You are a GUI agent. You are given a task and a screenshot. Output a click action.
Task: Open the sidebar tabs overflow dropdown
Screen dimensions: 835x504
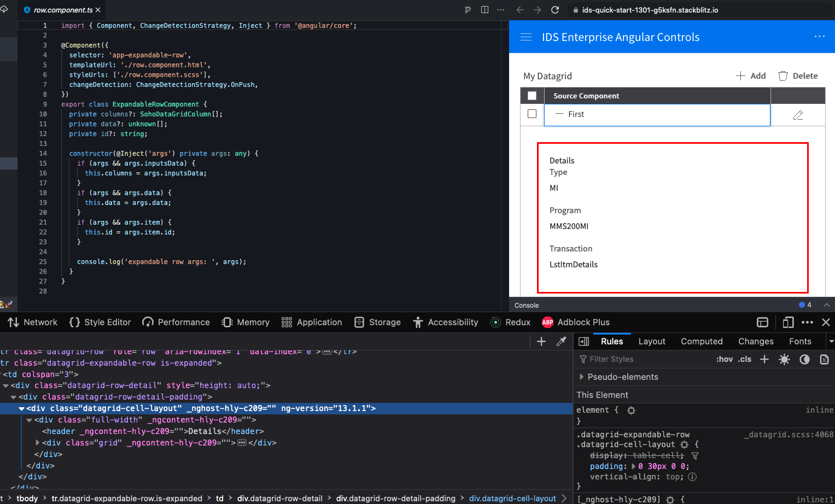coord(831,342)
